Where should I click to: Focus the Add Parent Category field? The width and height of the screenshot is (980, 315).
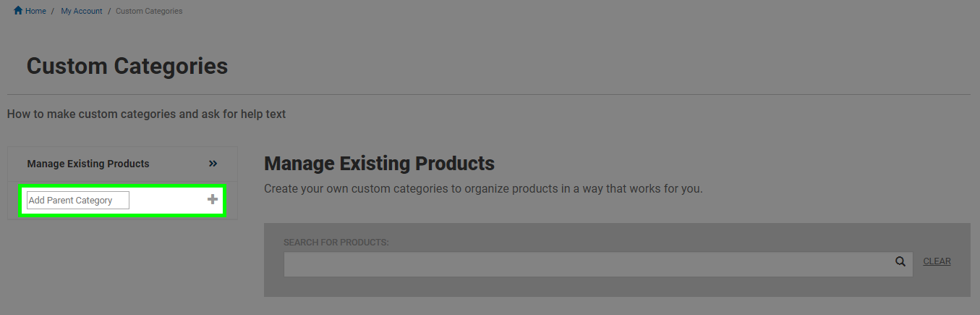click(78, 200)
